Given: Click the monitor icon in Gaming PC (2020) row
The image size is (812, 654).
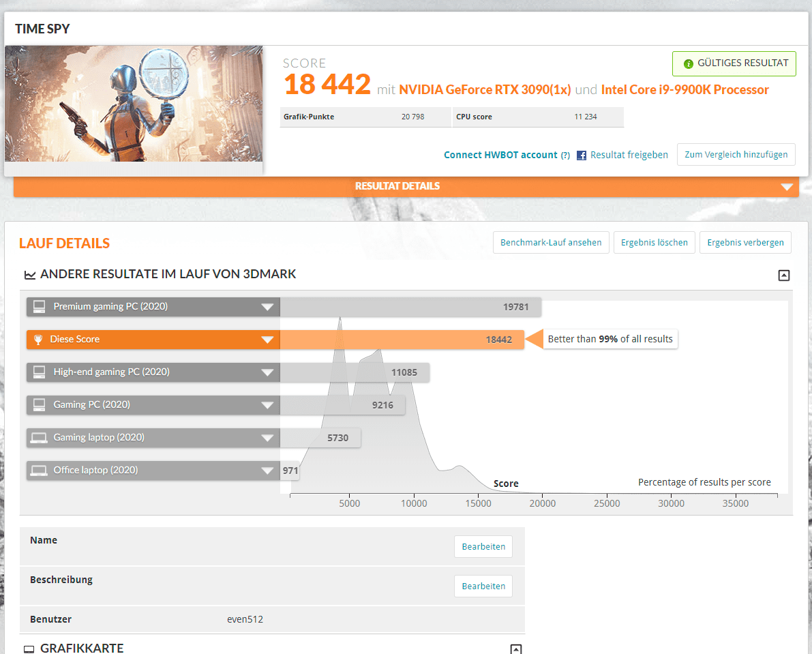Looking at the screenshot, I should [x=40, y=405].
